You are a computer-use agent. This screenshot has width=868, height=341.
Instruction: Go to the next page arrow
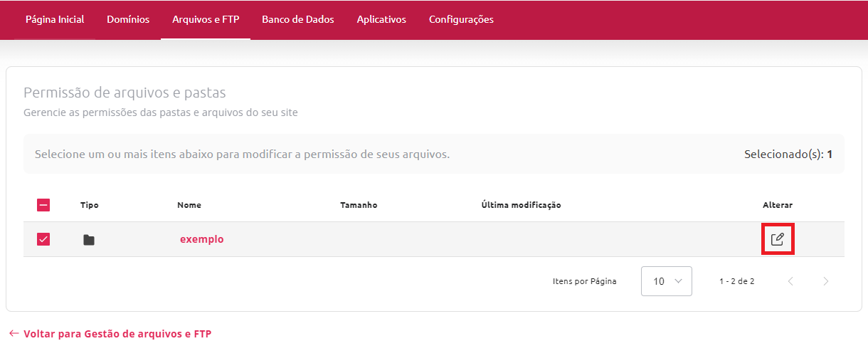[825, 281]
